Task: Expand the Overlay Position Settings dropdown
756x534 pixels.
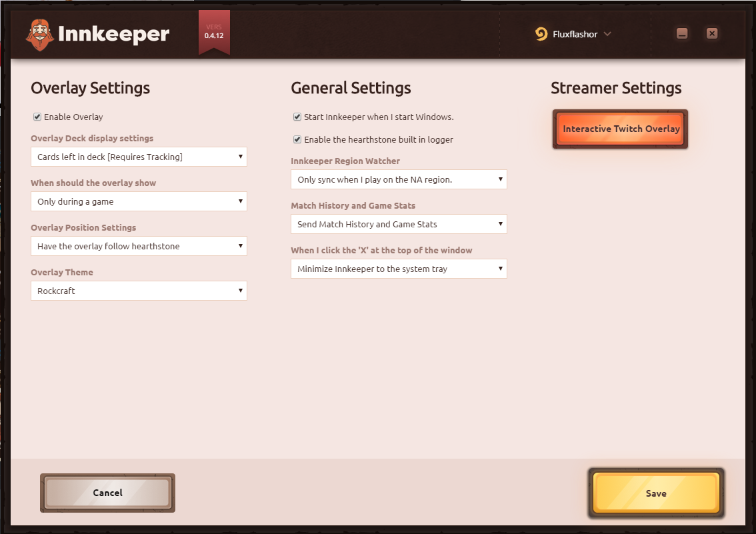Action: pos(138,246)
